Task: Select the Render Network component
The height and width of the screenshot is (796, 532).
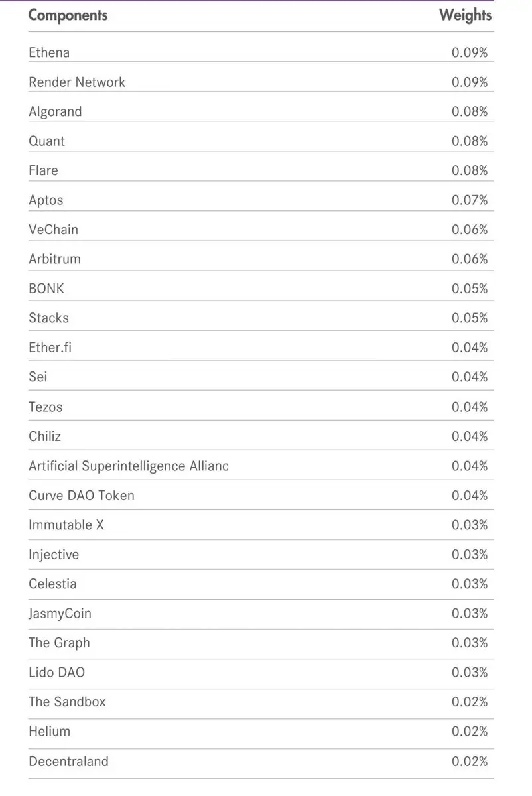Action: click(77, 82)
